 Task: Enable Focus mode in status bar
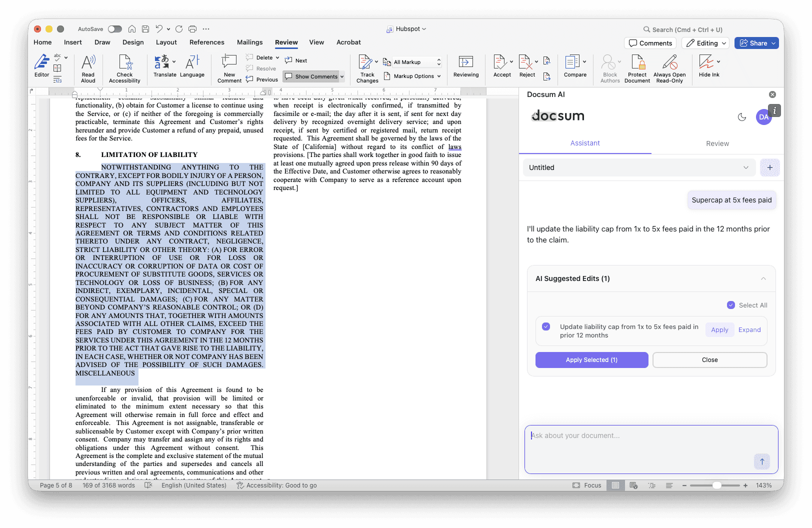click(x=587, y=485)
